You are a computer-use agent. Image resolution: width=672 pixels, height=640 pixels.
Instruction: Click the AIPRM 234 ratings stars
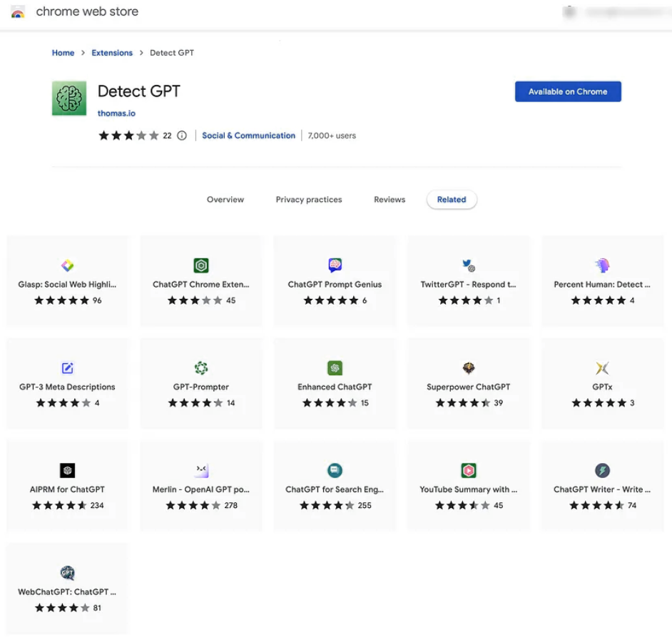60,505
